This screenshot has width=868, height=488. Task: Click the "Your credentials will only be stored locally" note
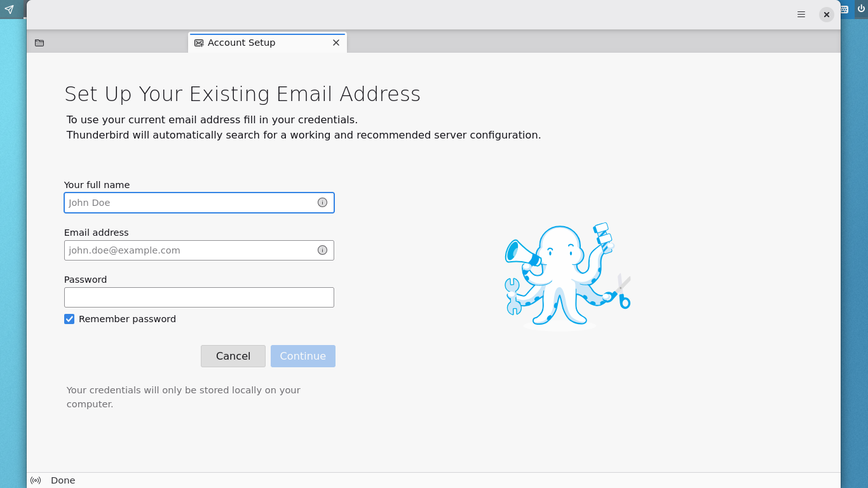[184, 397]
